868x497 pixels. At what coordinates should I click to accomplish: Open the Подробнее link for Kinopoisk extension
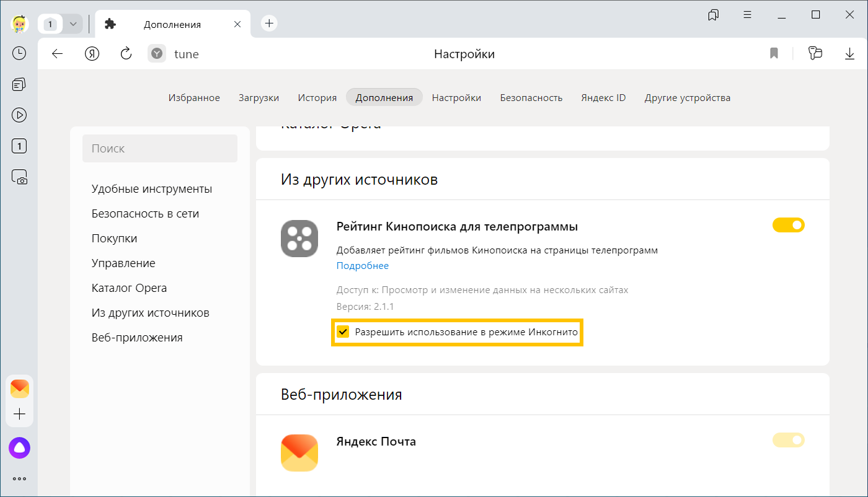tap(362, 266)
